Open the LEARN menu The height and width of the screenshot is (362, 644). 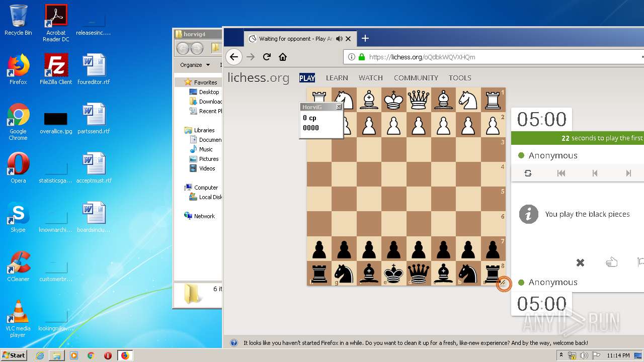point(337,78)
